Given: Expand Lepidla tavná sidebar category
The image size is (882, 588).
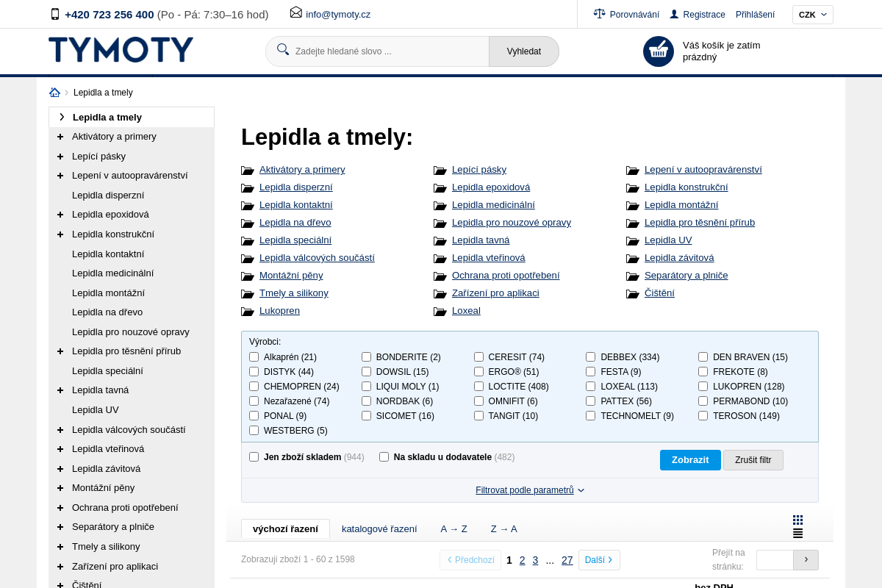Looking at the screenshot, I should pyautogui.click(x=60, y=390).
